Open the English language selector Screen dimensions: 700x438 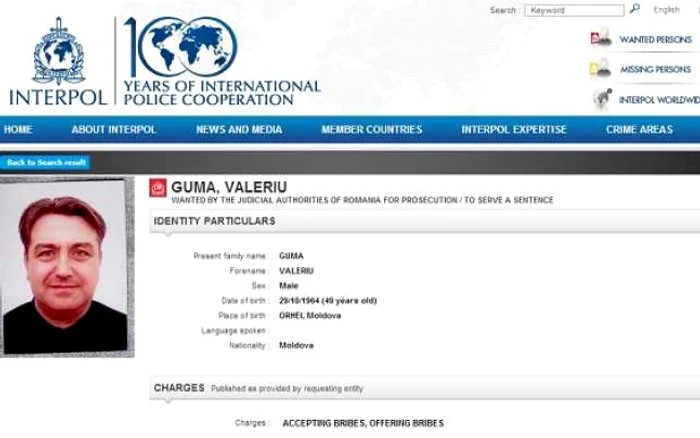(x=666, y=10)
